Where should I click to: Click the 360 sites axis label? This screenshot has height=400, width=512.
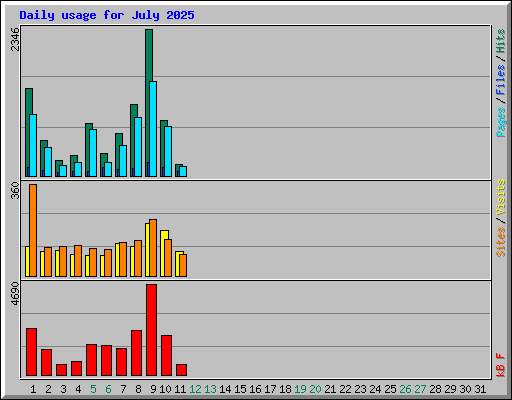pyautogui.click(x=15, y=190)
